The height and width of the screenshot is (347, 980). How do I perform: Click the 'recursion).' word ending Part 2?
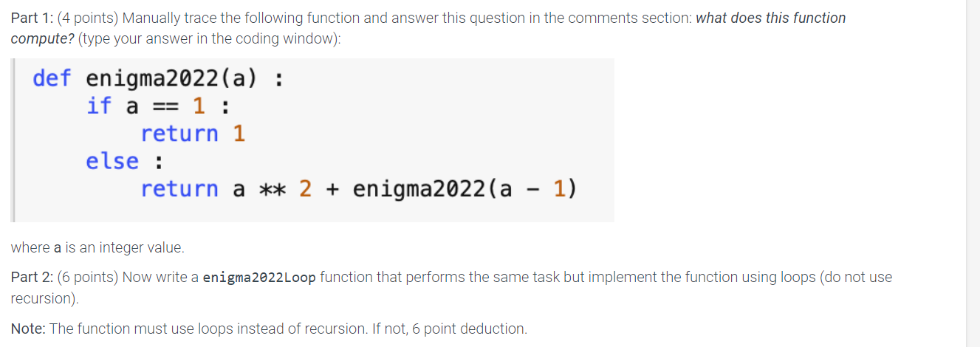point(44,300)
